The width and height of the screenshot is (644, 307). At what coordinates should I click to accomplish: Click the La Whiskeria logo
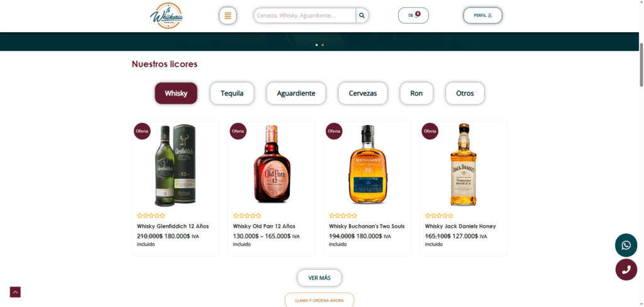pyautogui.click(x=166, y=16)
